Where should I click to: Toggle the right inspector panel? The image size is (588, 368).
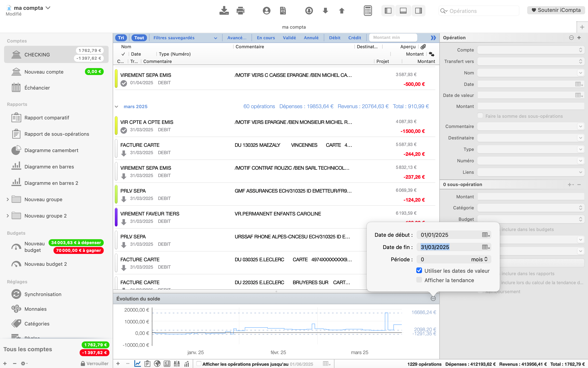[418, 10]
